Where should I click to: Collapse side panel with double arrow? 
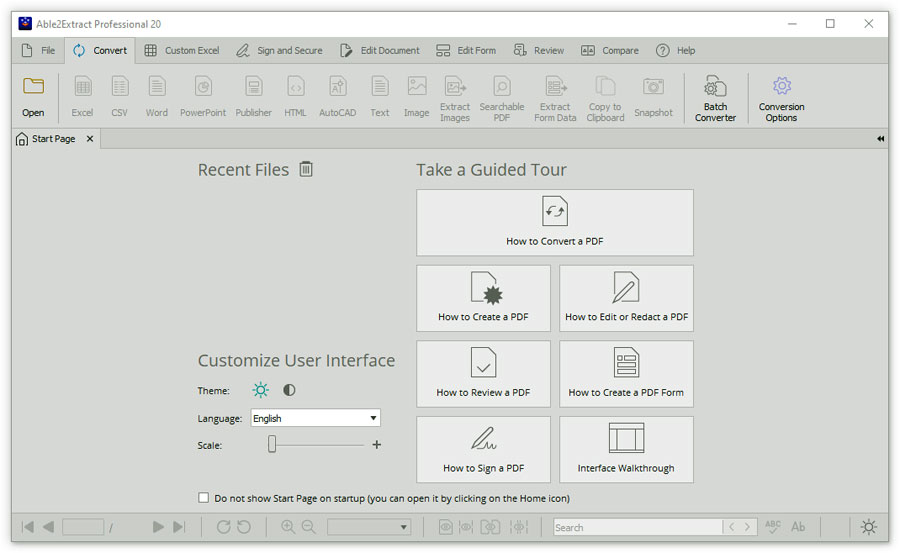(880, 139)
